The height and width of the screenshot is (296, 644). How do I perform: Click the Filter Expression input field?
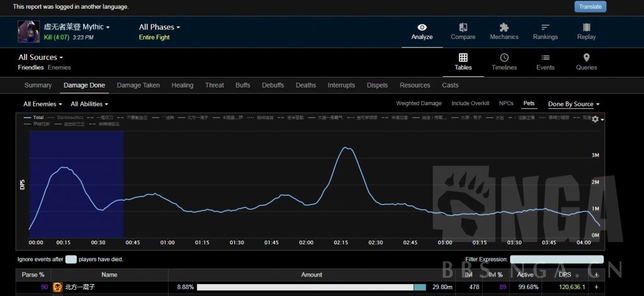557,259
